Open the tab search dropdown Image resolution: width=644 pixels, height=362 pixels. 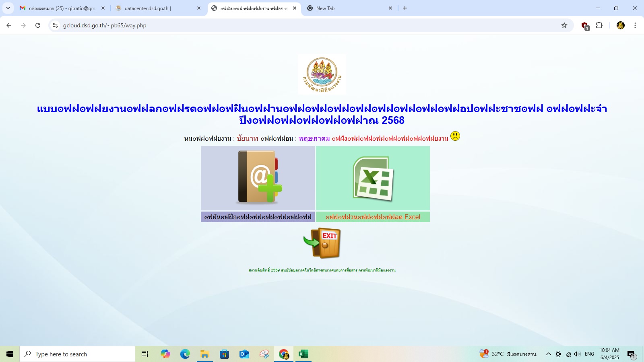pyautogui.click(x=8, y=8)
